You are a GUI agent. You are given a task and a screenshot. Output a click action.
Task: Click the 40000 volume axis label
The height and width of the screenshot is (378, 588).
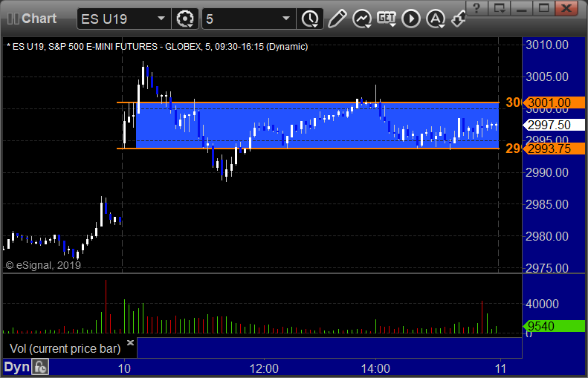pyautogui.click(x=542, y=304)
